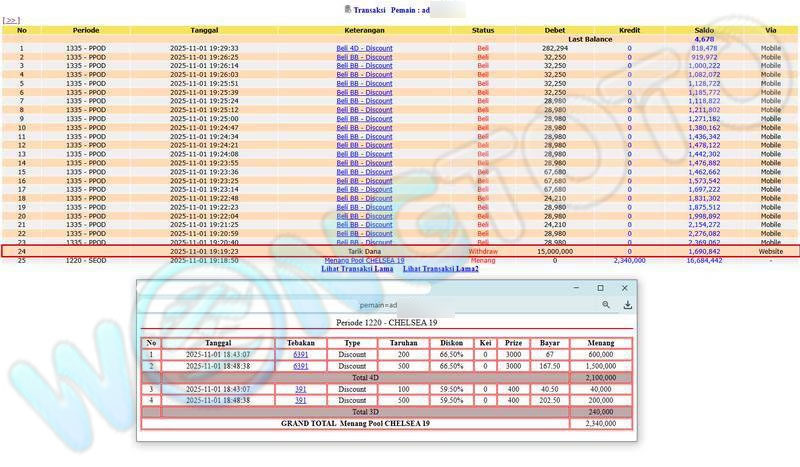Viewport: 800px width, 467px height.
Task: Click the pemain address bar in popup
Action: coord(380,305)
